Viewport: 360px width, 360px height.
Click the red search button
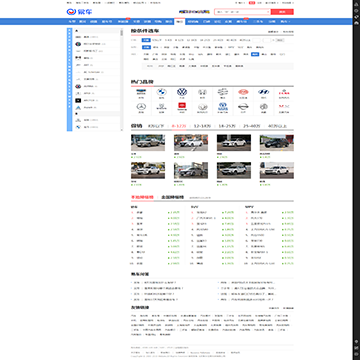[x=282, y=12]
